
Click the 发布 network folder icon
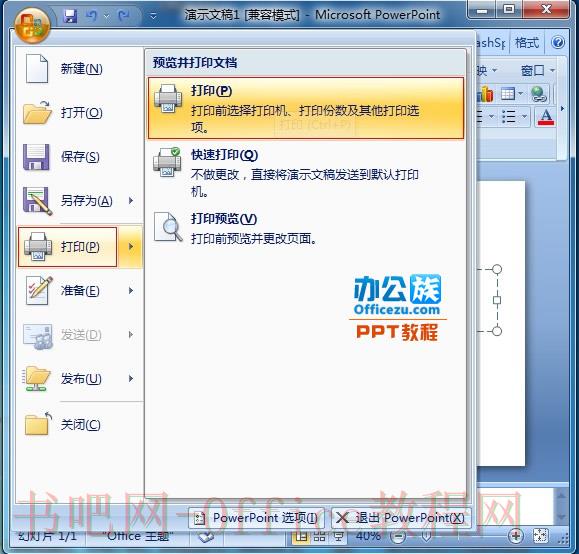[36, 379]
